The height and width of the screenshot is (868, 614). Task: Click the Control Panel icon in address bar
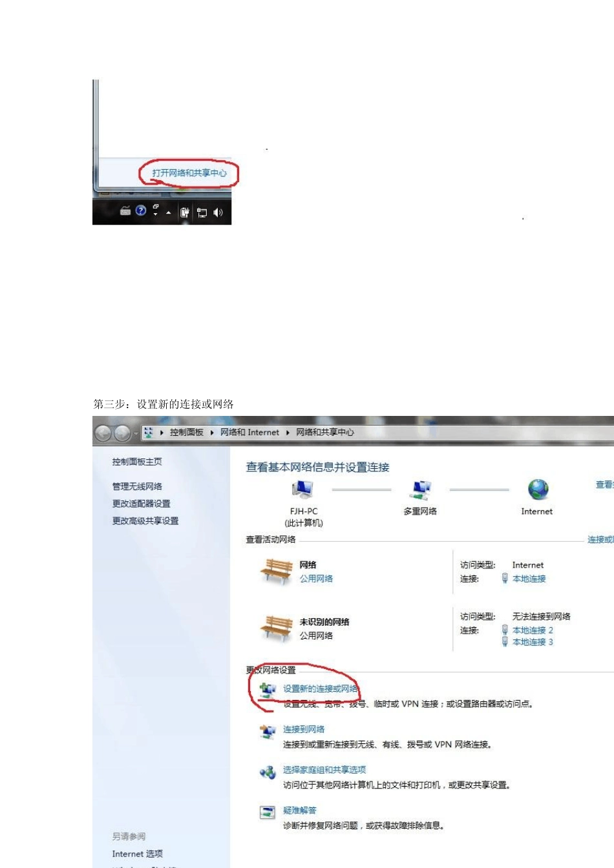point(149,433)
